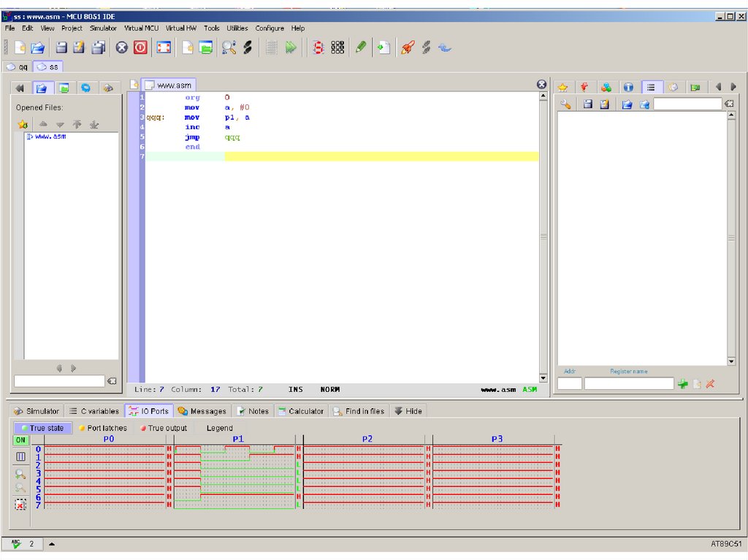Click the magnifier Find icon in toolbar

(x=229, y=47)
